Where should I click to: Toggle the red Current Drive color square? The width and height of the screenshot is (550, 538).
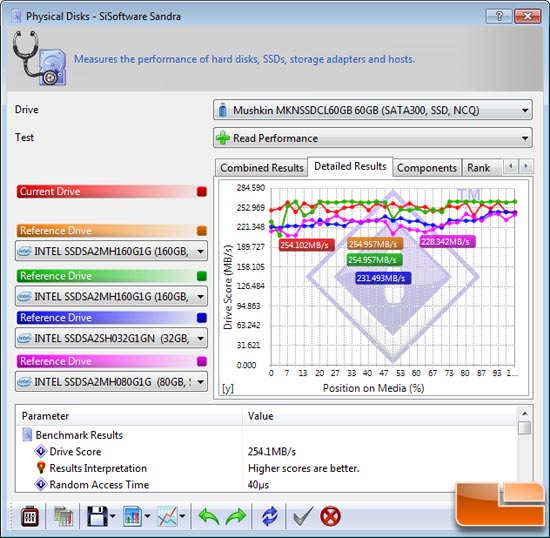click(202, 191)
